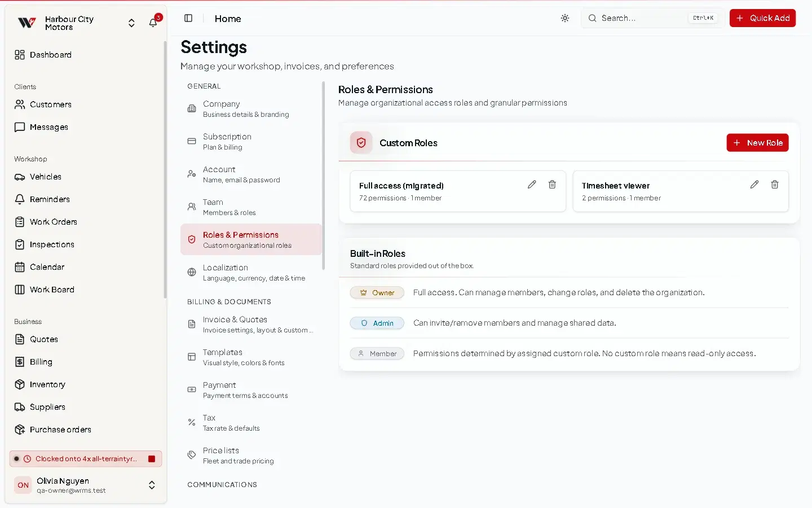Click the main sidebar scrollbar

tap(165, 169)
